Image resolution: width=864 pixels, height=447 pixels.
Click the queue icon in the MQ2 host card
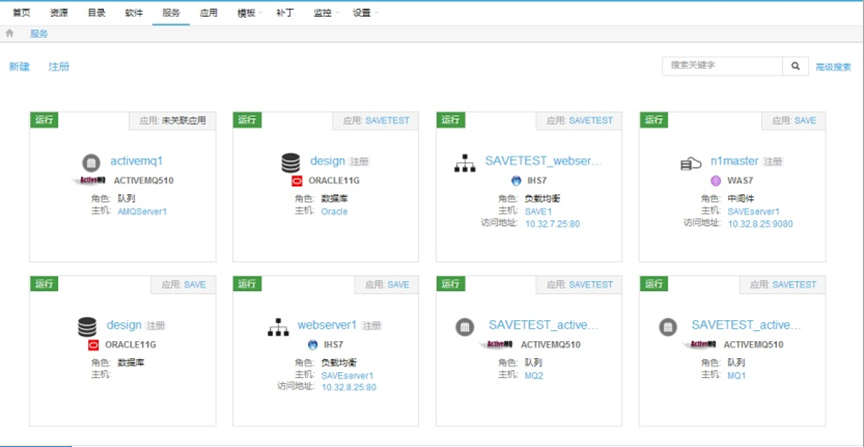click(x=465, y=326)
